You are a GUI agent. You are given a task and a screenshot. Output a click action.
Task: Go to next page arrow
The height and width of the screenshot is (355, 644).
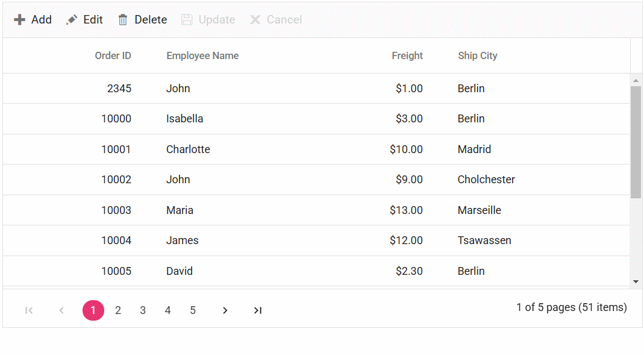pos(225,310)
